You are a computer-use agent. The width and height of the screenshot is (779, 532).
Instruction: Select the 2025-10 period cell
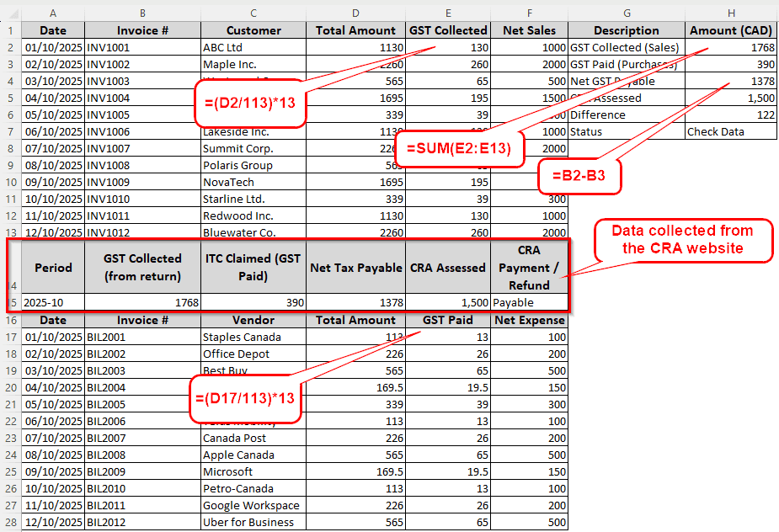tap(53, 302)
